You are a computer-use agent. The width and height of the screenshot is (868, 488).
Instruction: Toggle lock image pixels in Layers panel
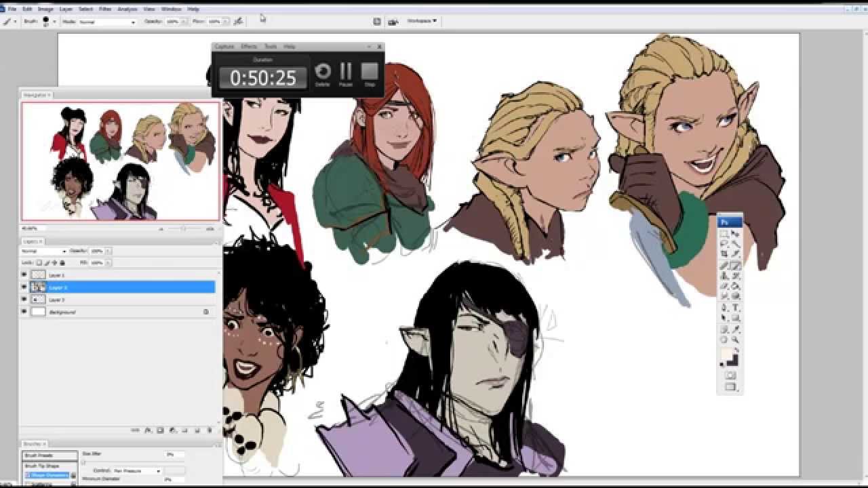[47, 262]
